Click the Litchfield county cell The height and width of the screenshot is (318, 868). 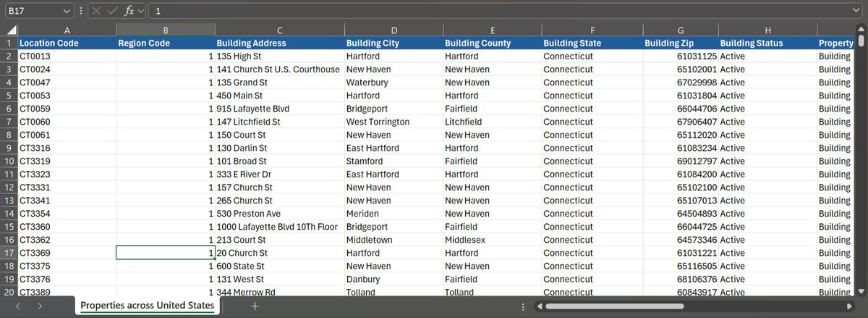click(x=492, y=122)
